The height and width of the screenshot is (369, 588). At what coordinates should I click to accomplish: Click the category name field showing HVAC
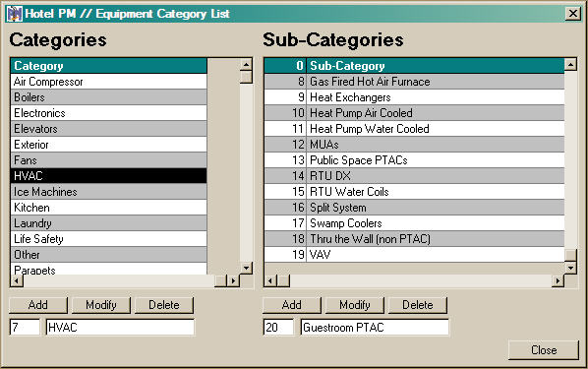click(x=120, y=328)
